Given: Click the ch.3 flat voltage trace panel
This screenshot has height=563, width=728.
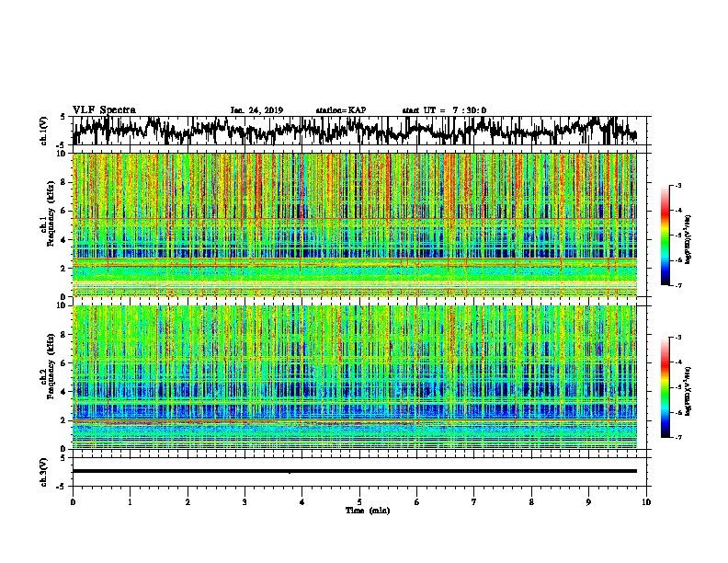Looking at the screenshot, I should [x=359, y=472].
